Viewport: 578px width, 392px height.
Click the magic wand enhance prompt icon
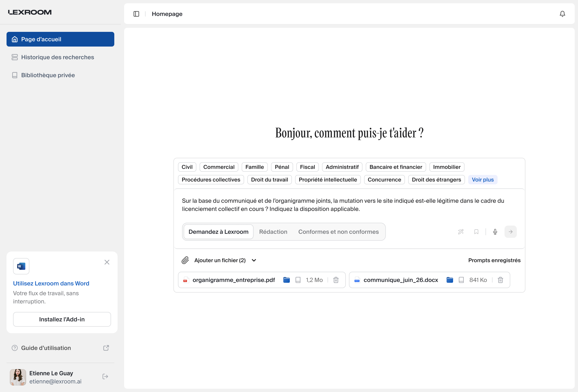461,232
